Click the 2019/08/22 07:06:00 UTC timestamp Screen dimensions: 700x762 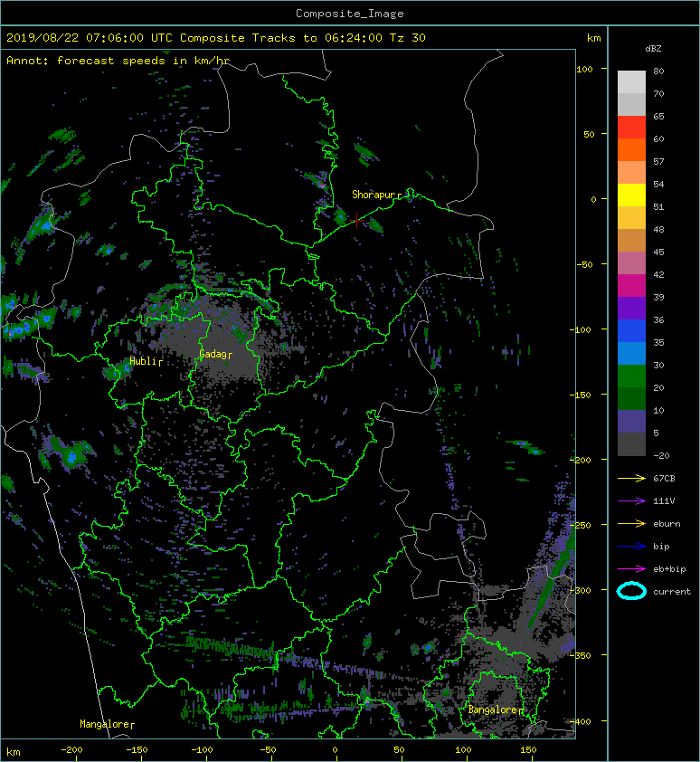[x=90, y=37]
